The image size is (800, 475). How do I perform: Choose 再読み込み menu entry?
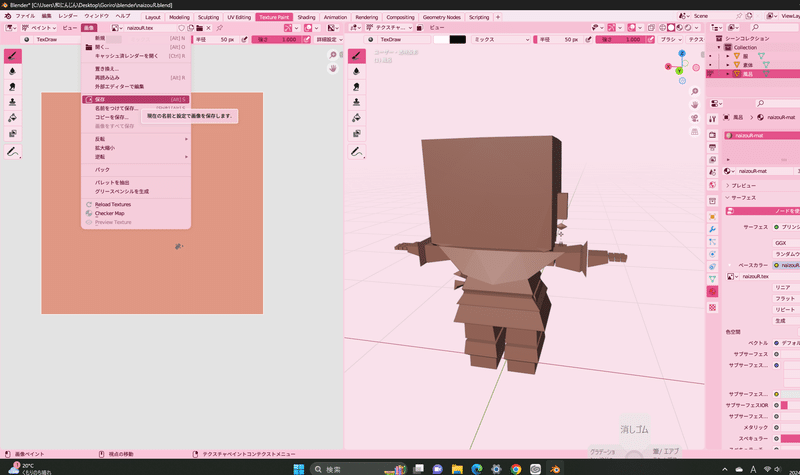pyautogui.click(x=136, y=78)
